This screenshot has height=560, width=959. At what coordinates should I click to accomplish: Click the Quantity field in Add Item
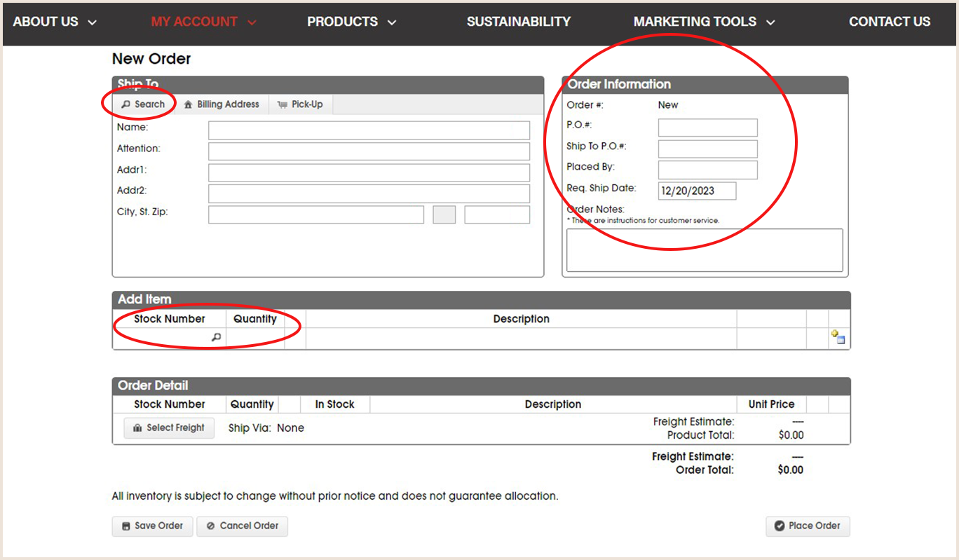pyautogui.click(x=255, y=339)
